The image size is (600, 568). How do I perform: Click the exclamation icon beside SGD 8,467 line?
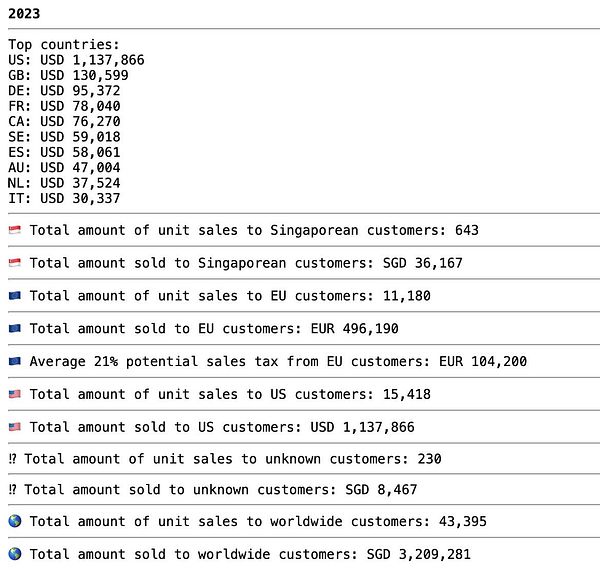12,490
